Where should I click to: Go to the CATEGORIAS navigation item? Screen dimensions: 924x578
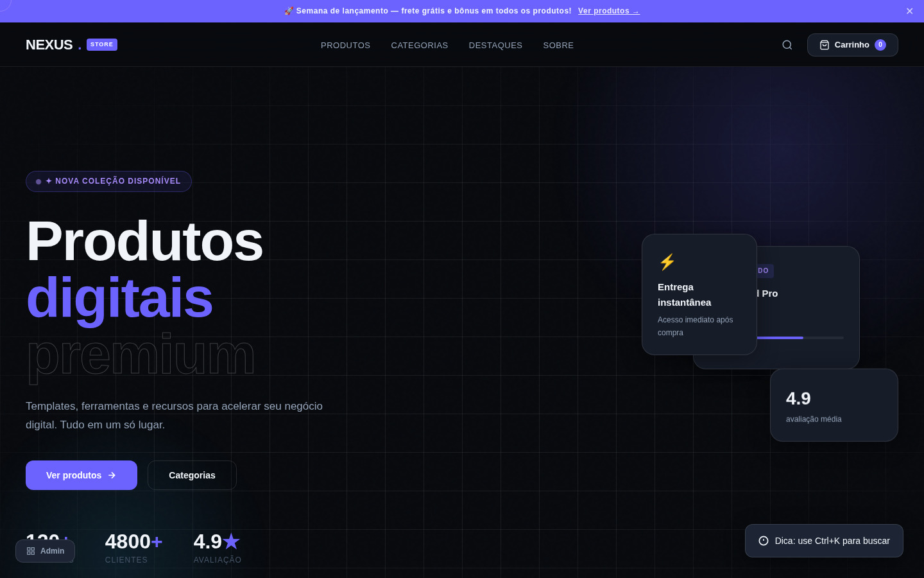coord(420,46)
